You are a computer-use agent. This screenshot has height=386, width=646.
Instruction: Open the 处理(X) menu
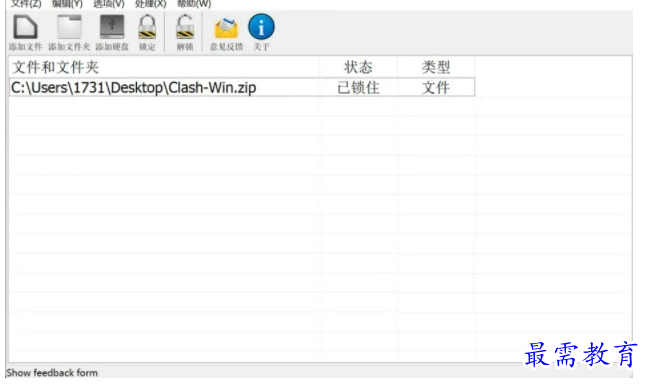click(x=150, y=4)
